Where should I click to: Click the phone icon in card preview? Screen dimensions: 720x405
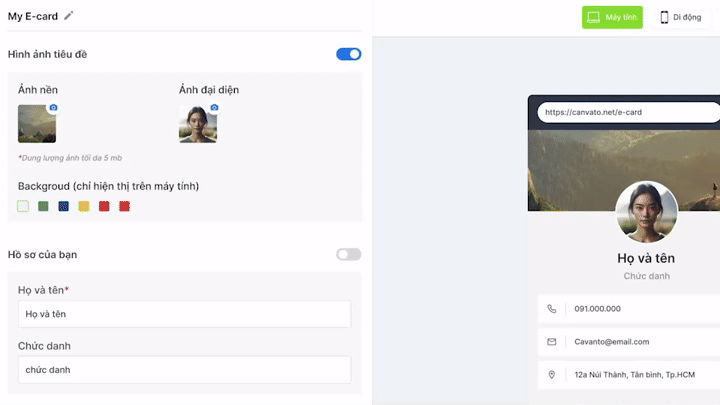click(x=551, y=309)
